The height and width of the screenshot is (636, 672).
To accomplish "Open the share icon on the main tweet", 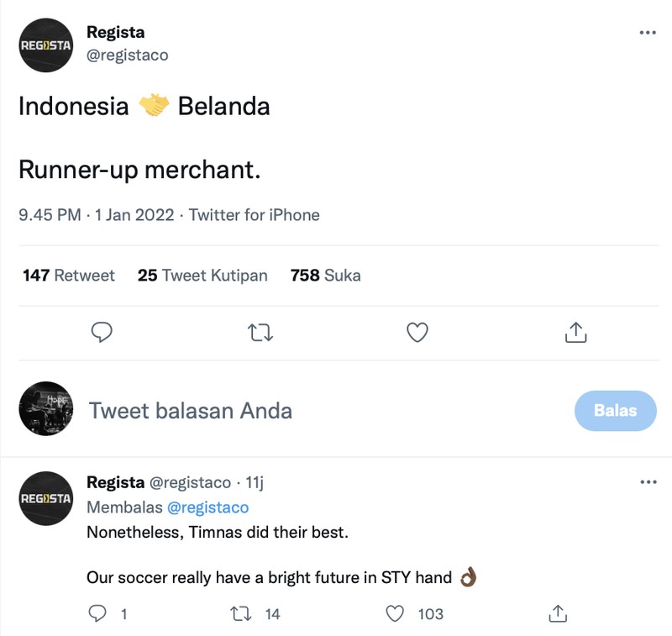I will click(575, 333).
